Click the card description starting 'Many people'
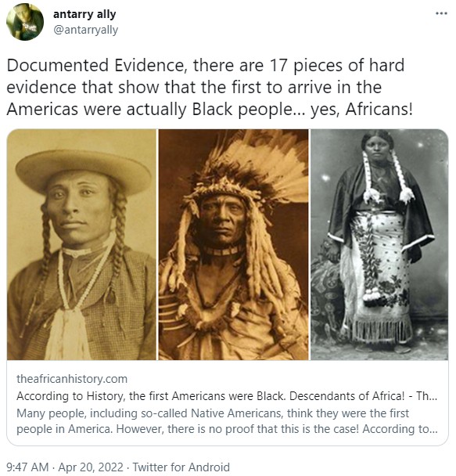The width and height of the screenshot is (456, 476). (227, 421)
